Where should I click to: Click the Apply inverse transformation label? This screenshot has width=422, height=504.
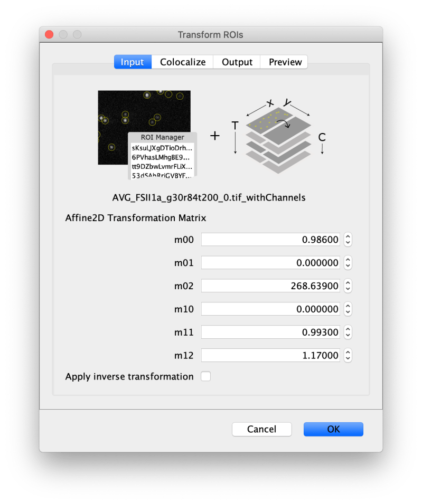(129, 376)
